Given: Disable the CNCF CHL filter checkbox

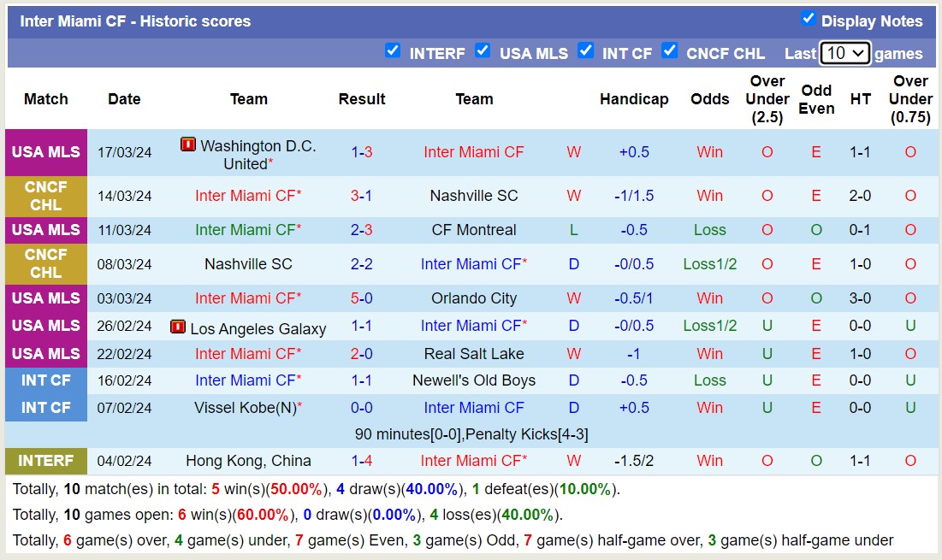Looking at the screenshot, I should (670, 50).
